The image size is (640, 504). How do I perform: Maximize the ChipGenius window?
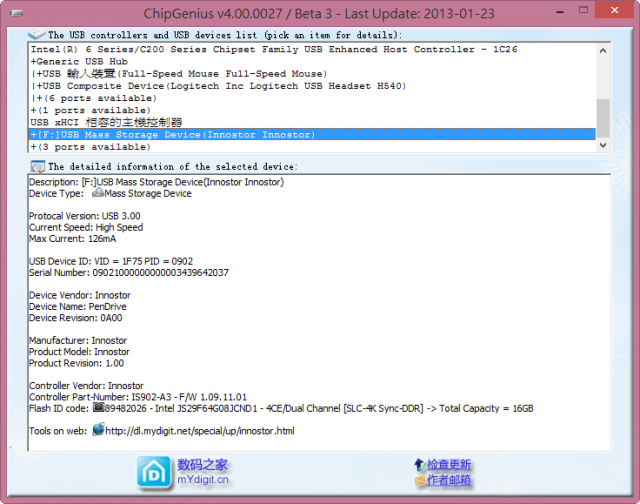[584, 10]
